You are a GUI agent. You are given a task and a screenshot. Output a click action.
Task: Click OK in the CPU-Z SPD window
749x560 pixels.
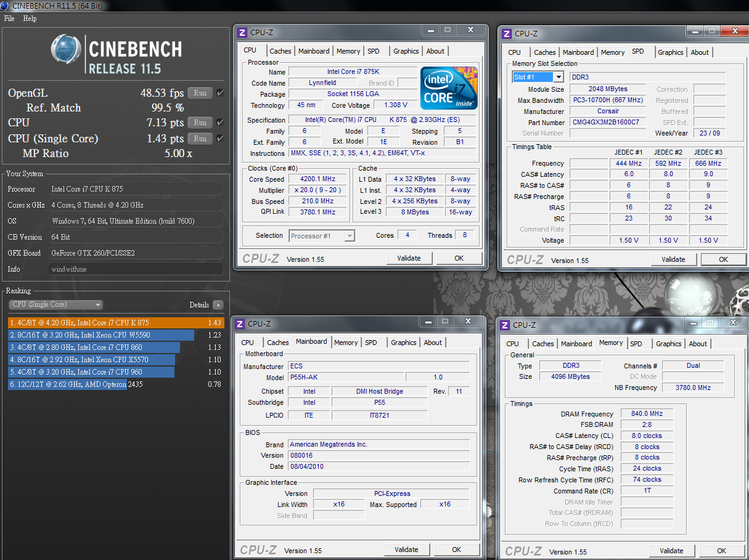coord(724,259)
